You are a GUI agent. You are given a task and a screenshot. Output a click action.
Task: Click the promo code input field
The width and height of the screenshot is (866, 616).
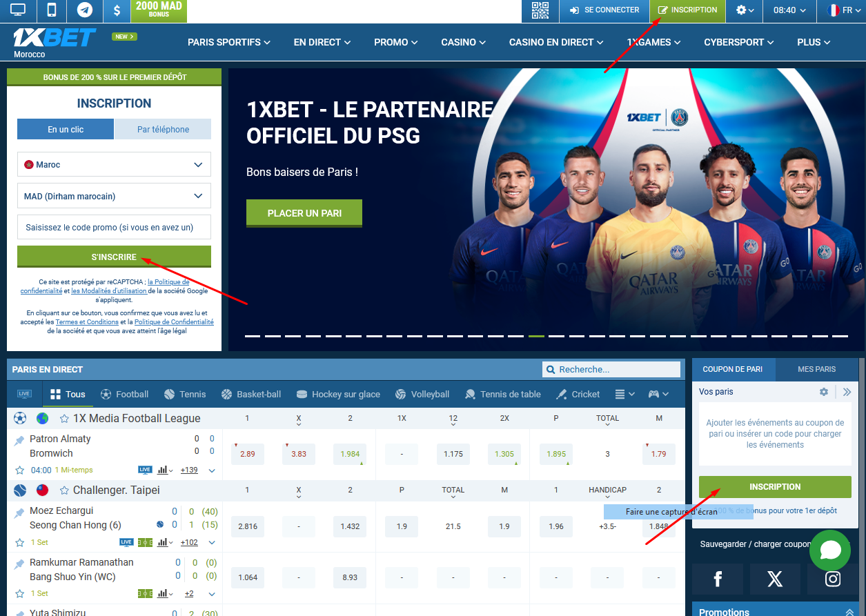[114, 227]
